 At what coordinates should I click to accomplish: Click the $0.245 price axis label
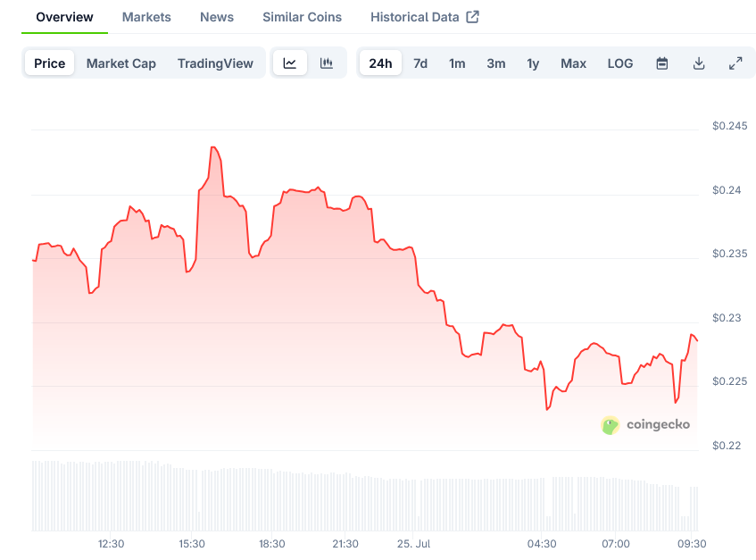tap(729, 126)
